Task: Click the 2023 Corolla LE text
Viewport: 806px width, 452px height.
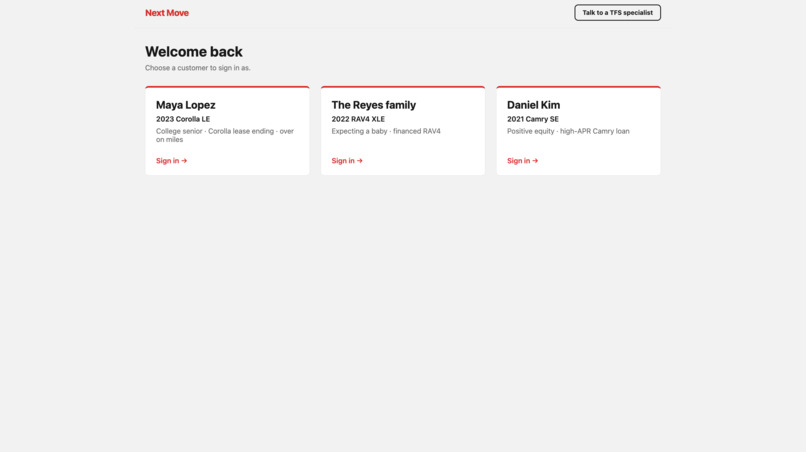Action: pos(183,119)
